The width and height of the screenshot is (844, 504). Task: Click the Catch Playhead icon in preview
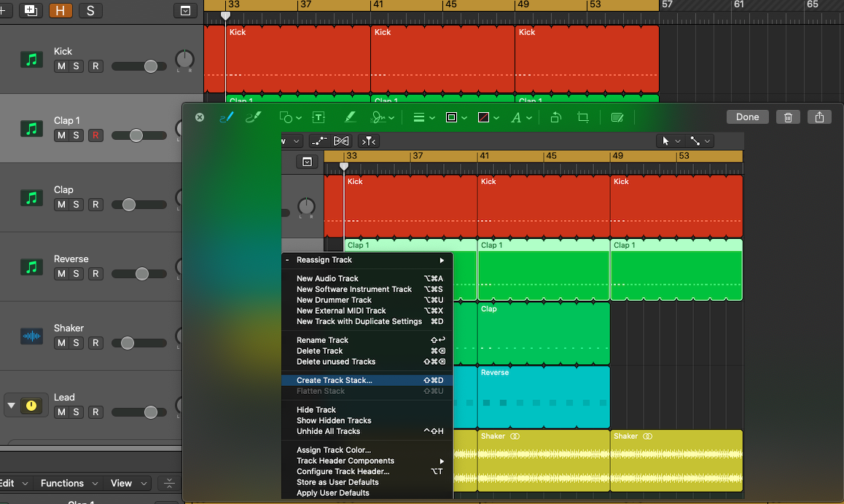click(x=369, y=141)
